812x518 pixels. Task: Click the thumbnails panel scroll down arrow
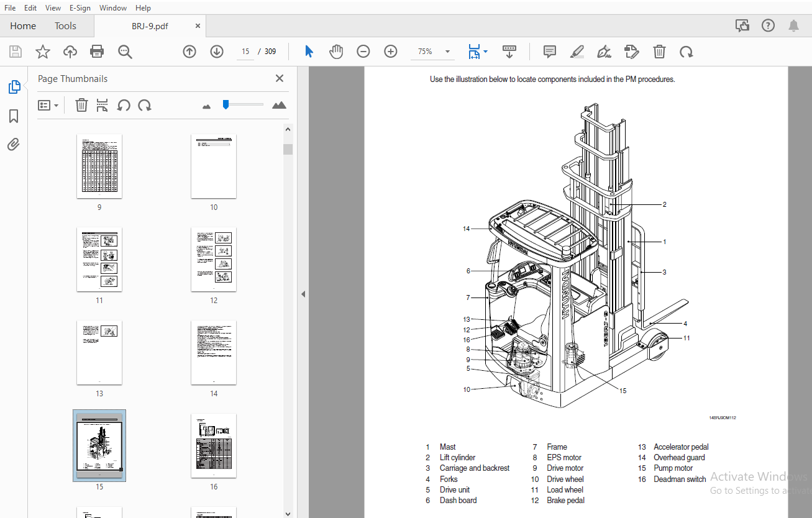(288, 513)
